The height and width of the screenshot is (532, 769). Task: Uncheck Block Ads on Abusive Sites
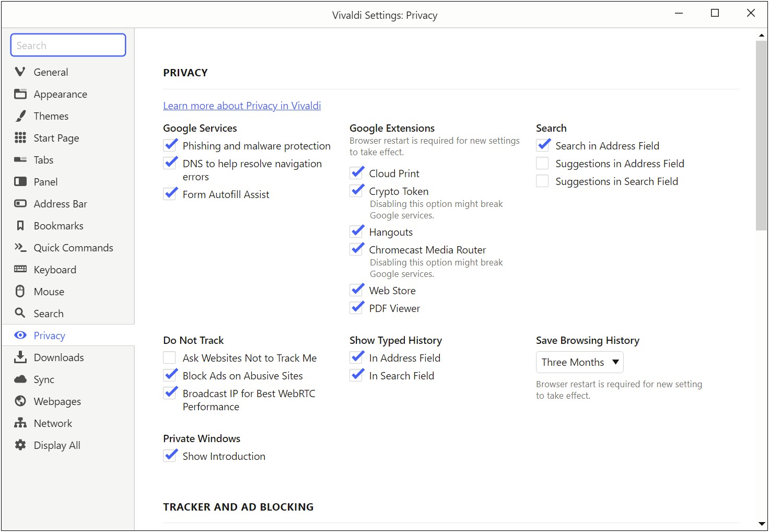pos(170,375)
